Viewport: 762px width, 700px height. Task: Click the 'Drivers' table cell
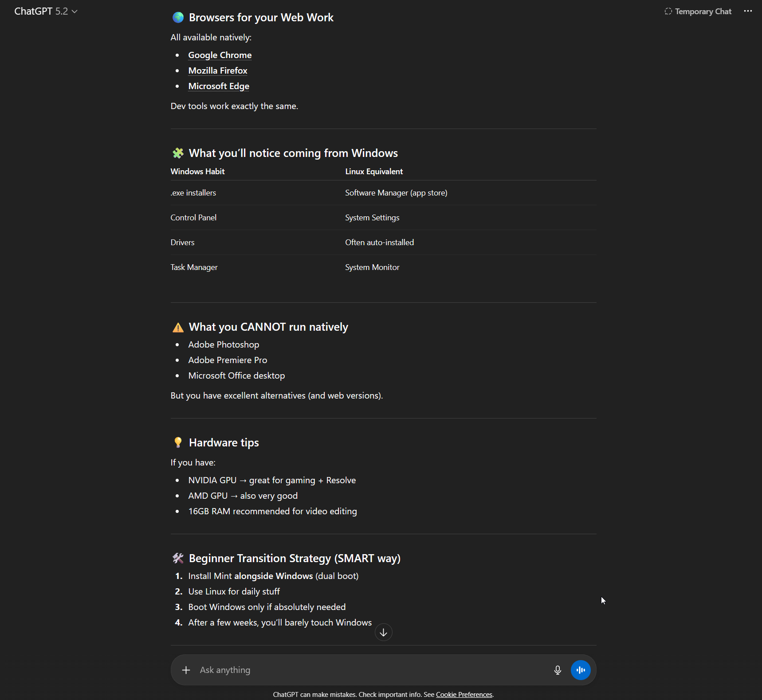182,242
